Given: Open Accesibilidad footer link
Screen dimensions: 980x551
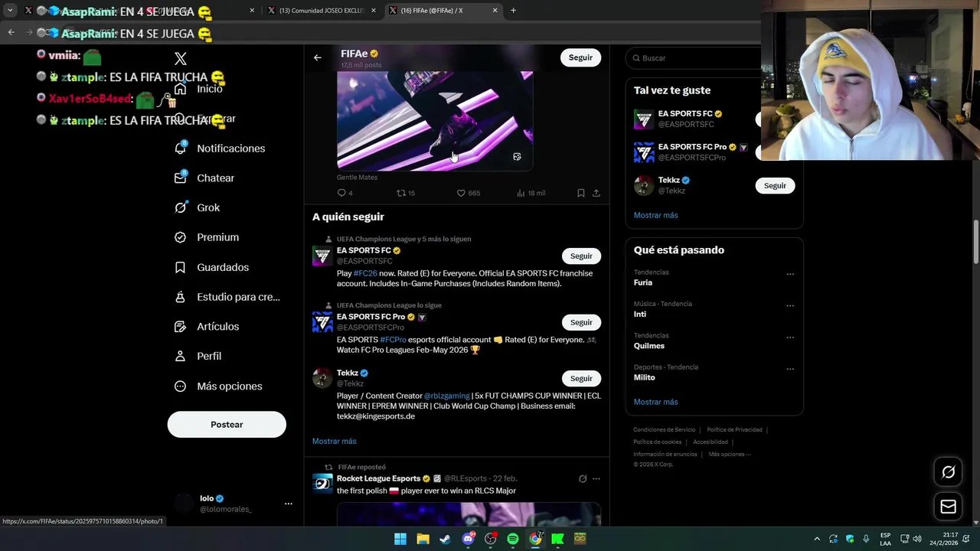Looking at the screenshot, I should 710,442.
